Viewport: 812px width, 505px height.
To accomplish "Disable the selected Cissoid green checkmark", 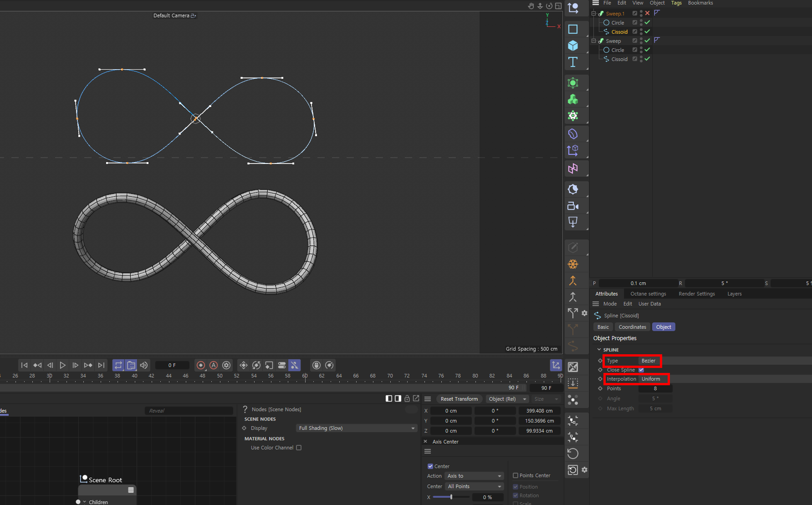I will point(647,31).
